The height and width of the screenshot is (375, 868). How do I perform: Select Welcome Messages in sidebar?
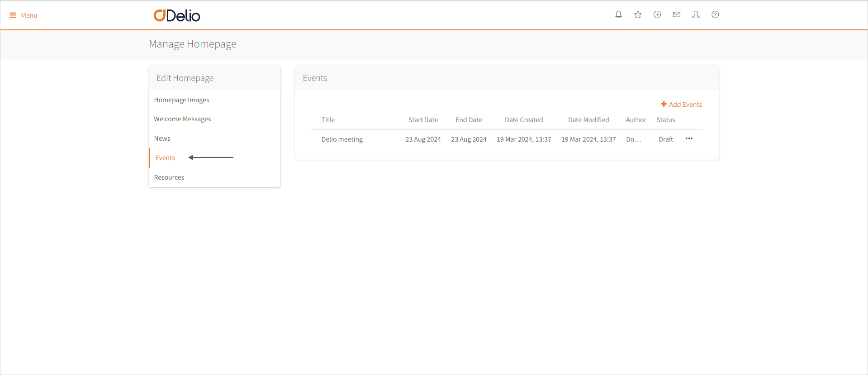182,119
